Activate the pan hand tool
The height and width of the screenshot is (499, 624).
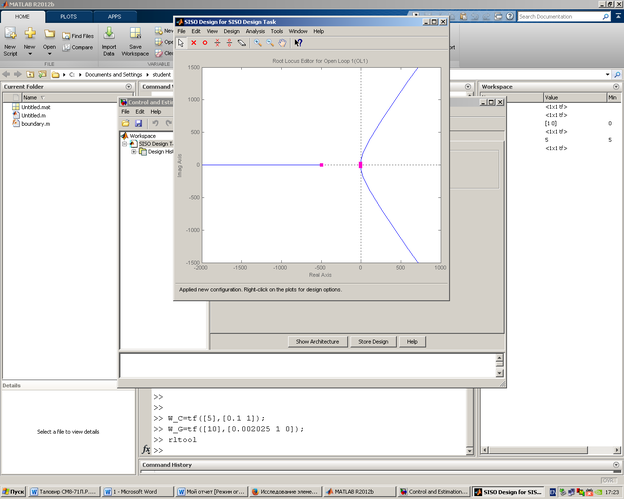coord(282,43)
